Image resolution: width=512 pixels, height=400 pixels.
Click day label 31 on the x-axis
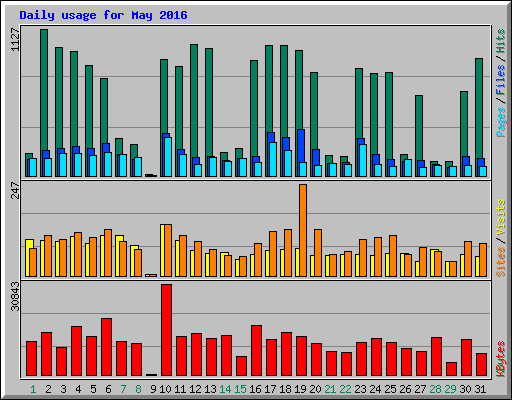pyautogui.click(x=480, y=389)
